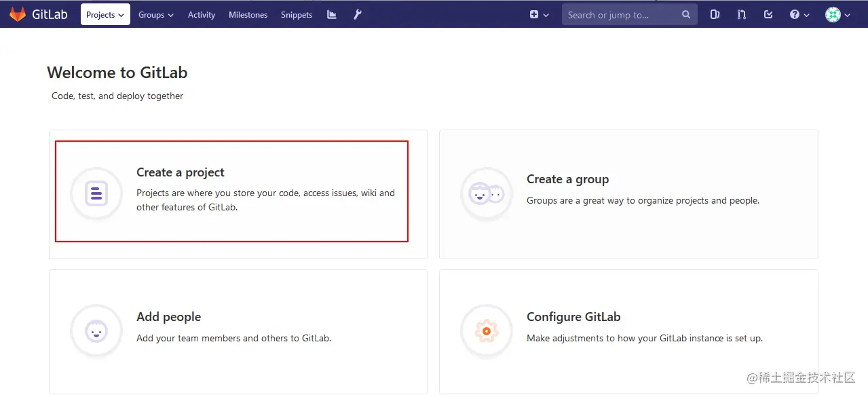Focus the Search or jump to field
Viewport: 868px width, 397px height.
pyautogui.click(x=629, y=14)
